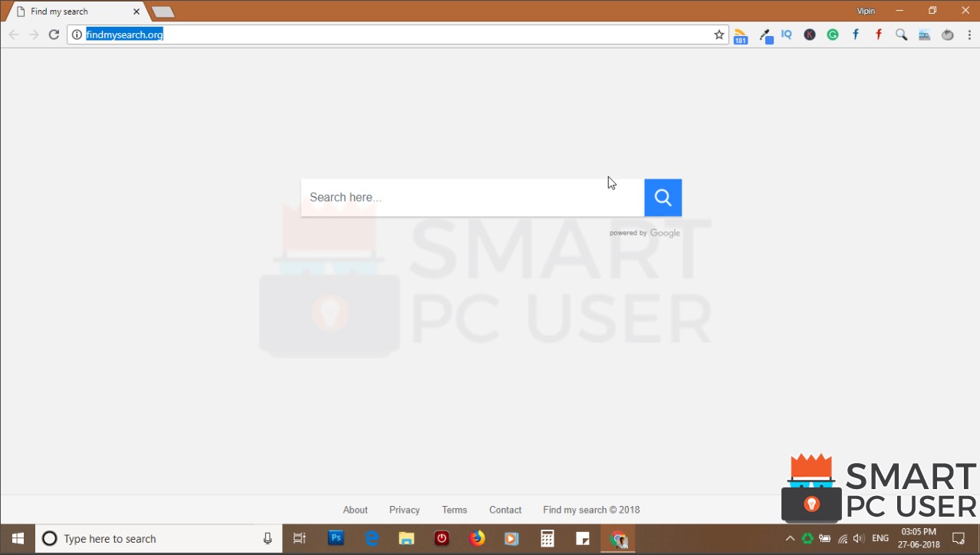The width and height of the screenshot is (980, 555).
Task: Click the "powered by Google" label
Action: pos(645,233)
